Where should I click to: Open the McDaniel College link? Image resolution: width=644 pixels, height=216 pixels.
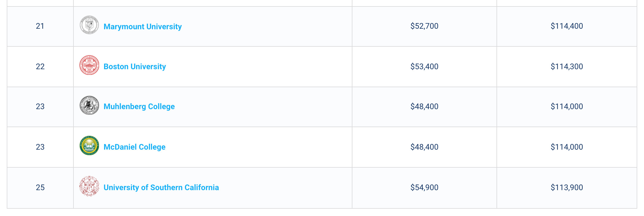[135, 147]
